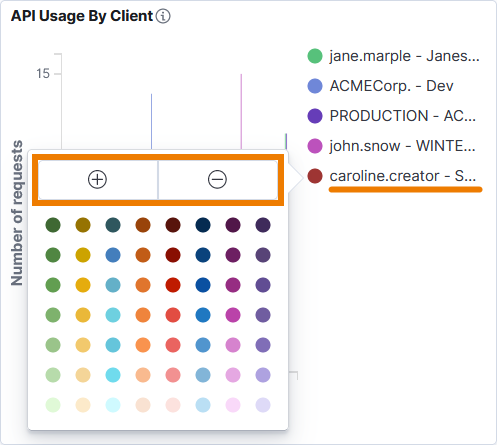Click the blue dot next to ACMECorp. - Dev
Viewport: 497px width, 445px height.
(x=315, y=86)
